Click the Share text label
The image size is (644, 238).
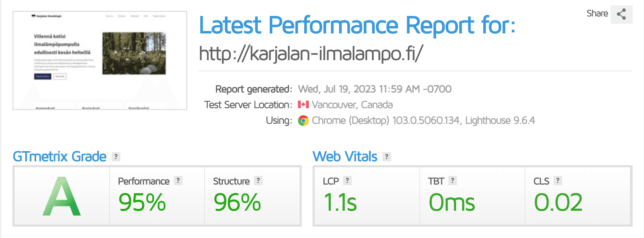coord(597,13)
